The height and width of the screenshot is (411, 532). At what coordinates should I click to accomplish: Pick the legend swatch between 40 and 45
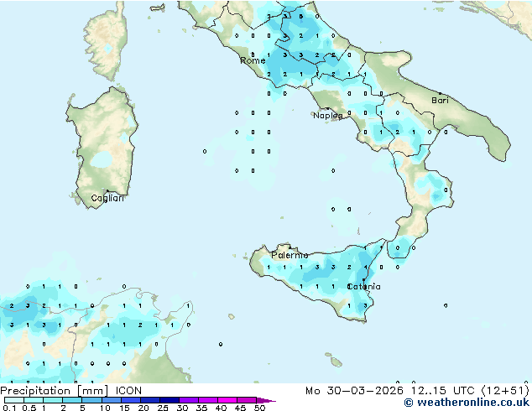[227, 400]
